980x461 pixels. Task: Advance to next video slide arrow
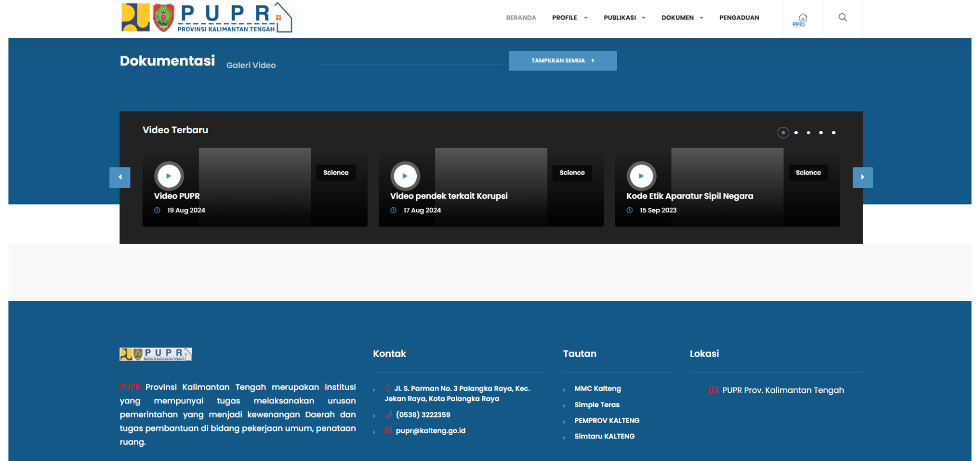[x=862, y=178]
